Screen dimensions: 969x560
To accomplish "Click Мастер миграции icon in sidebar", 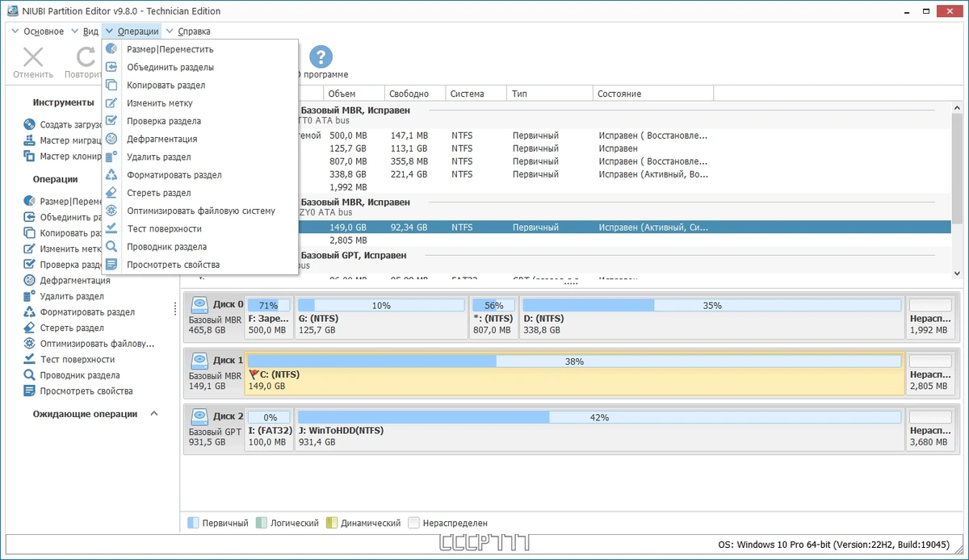I will pos(29,140).
